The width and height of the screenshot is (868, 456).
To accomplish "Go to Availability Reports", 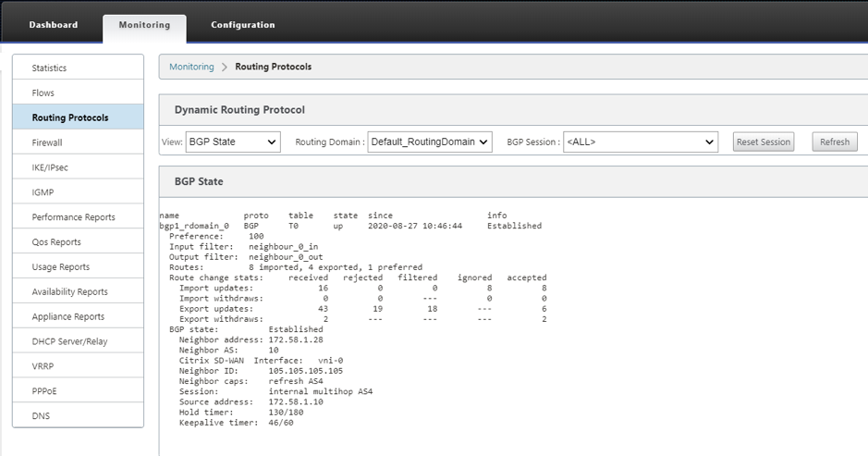I will point(78,292).
